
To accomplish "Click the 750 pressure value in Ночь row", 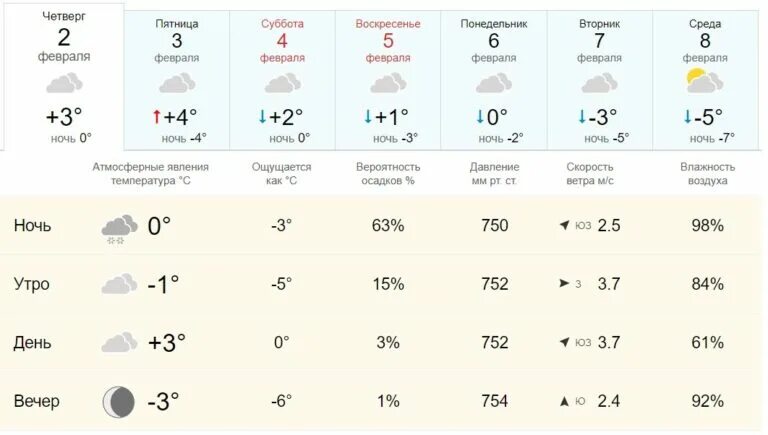I will coord(495,225).
